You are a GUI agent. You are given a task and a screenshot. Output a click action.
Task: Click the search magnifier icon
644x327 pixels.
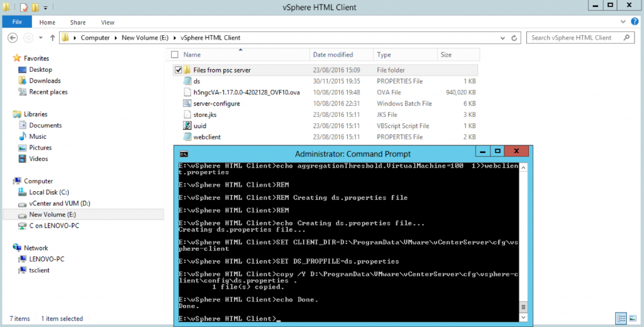(x=627, y=37)
